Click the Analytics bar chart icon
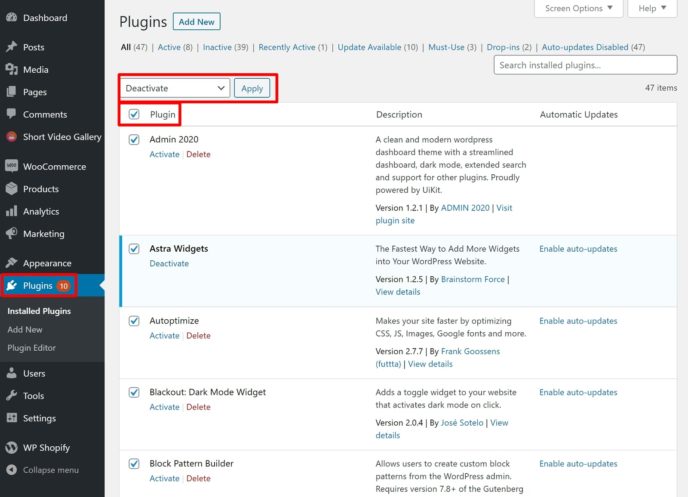The height and width of the screenshot is (497, 688). pyautogui.click(x=12, y=211)
